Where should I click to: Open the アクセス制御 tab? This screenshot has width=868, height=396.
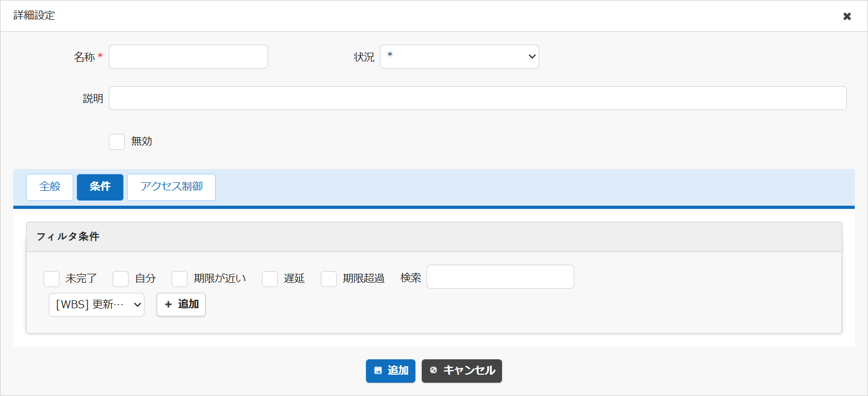click(x=171, y=187)
